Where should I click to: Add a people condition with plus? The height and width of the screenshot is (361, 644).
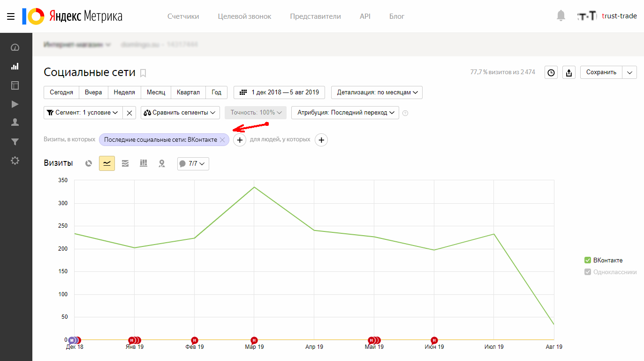[x=321, y=140]
